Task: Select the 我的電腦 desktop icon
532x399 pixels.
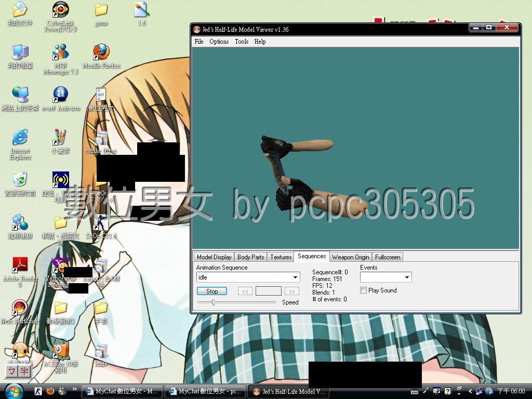Action: [20, 56]
